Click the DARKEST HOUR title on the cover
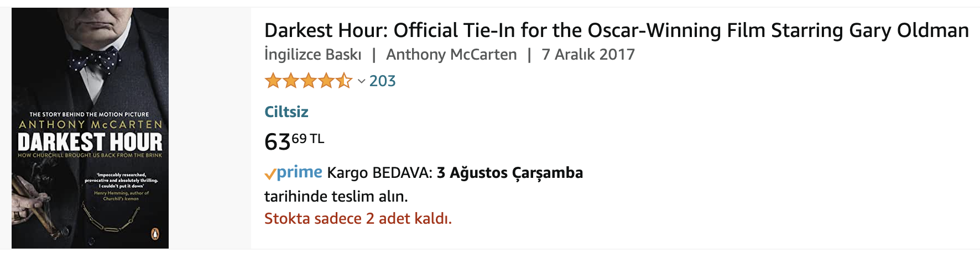 90,142
